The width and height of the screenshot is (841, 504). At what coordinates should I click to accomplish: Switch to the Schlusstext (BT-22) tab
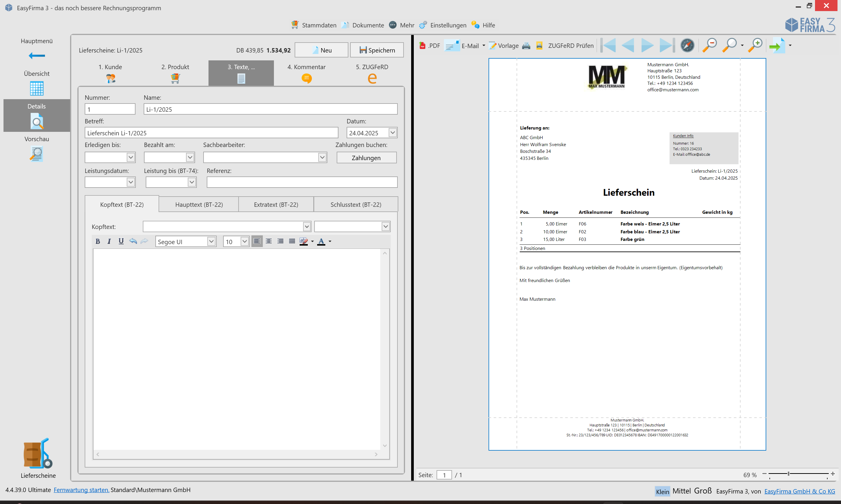356,204
